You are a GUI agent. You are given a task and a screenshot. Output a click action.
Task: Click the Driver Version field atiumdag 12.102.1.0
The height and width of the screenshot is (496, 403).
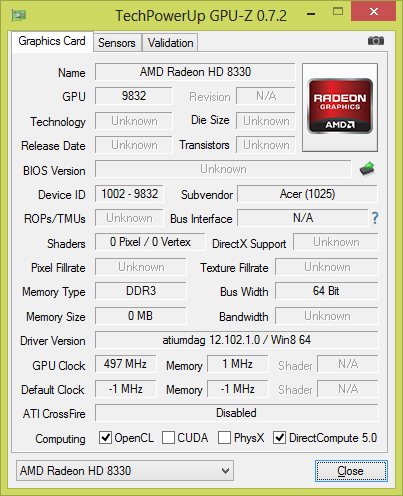point(237,340)
